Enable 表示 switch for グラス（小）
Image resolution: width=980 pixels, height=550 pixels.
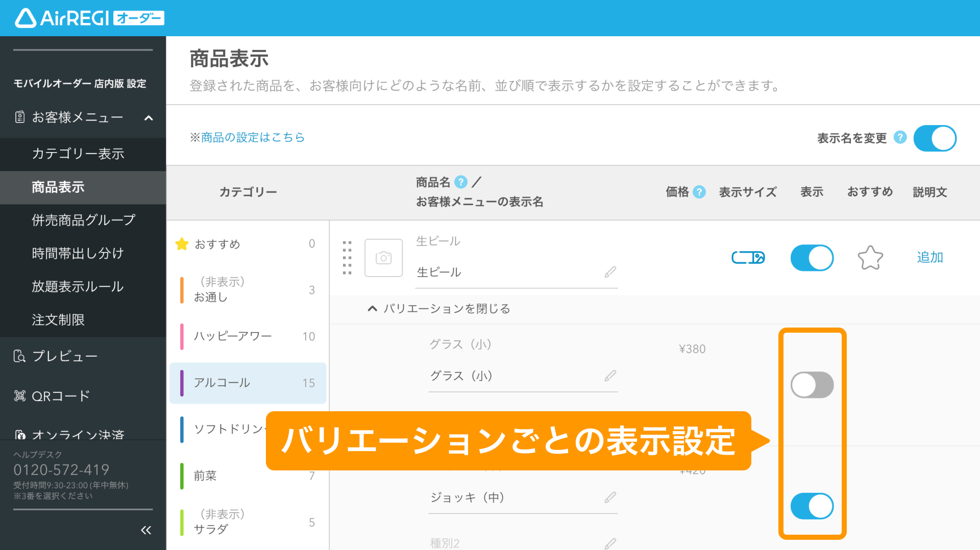[x=812, y=385]
